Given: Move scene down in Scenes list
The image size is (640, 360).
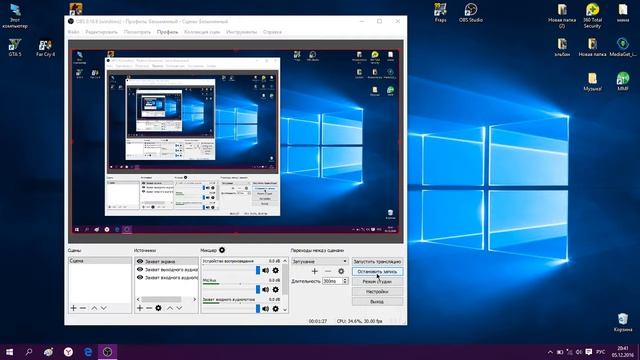Looking at the screenshot, I should tap(104, 308).
